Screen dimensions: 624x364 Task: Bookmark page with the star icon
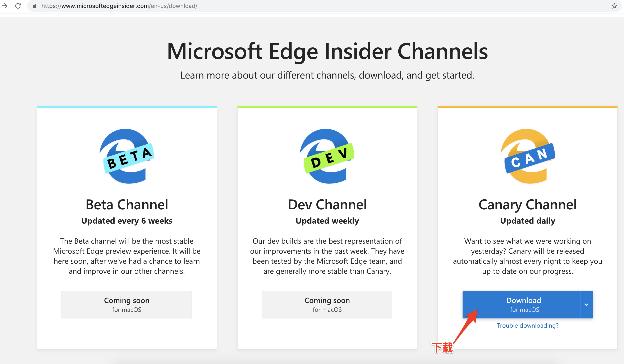coord(614,6)
